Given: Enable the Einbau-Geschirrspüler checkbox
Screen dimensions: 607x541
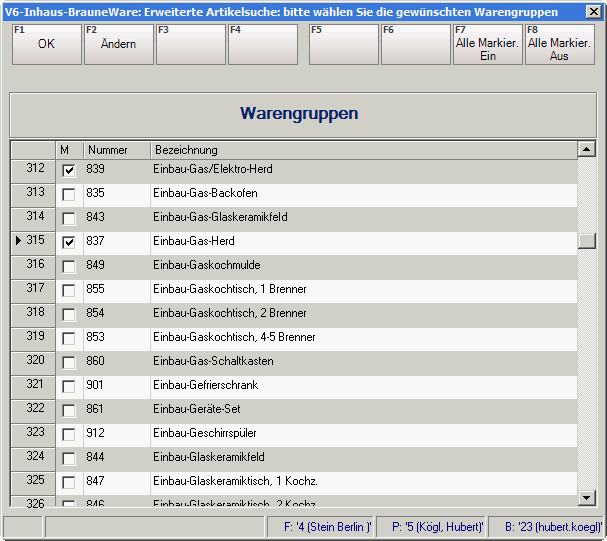Looking at the screenshot, I should coord(68,434).
